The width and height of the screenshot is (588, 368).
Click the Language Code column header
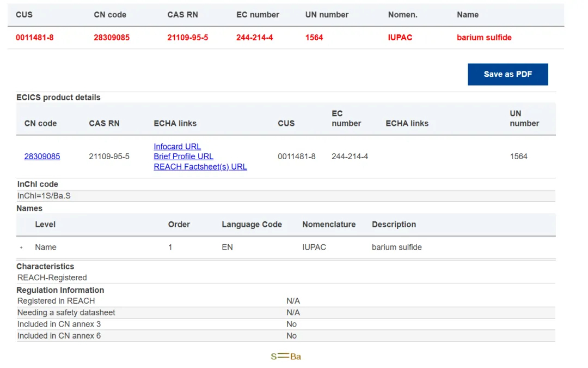252,225
